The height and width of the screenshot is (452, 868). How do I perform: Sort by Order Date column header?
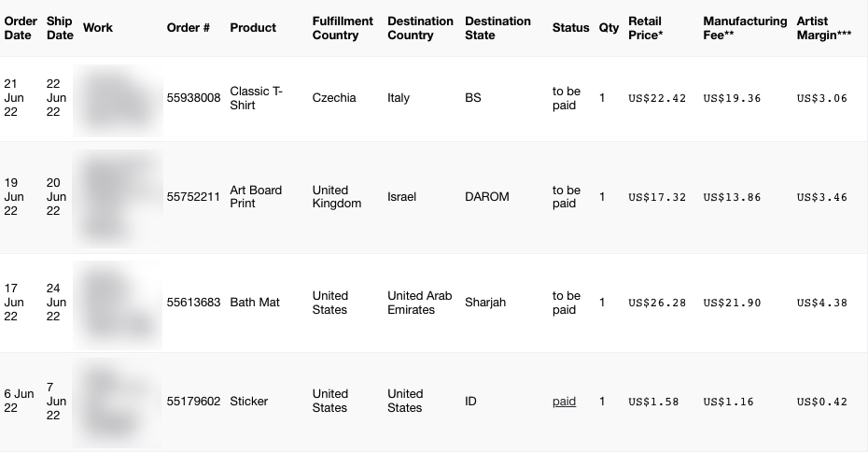click(x=21, y=28)
